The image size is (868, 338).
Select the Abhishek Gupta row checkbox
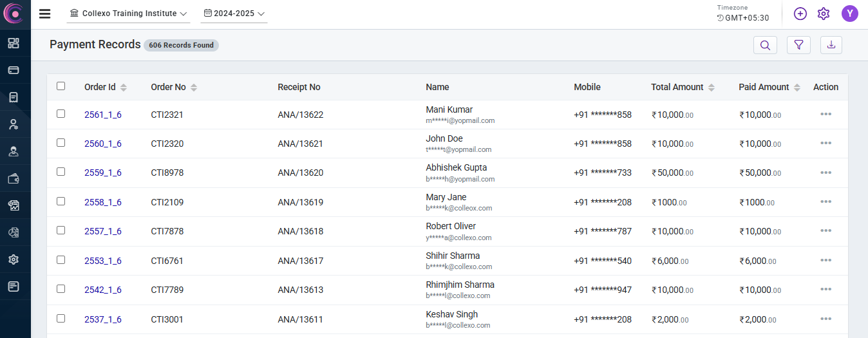click(61, 172)
